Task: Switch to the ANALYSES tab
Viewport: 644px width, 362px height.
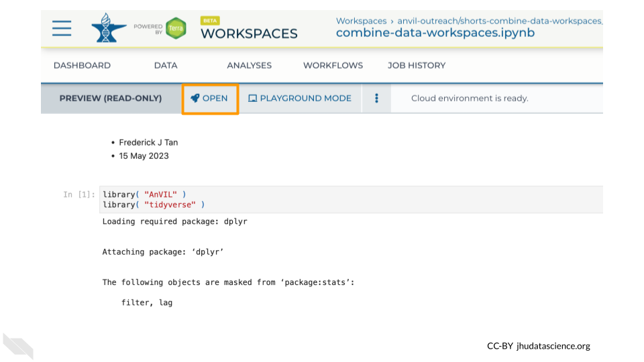Action: click(250, 65)
